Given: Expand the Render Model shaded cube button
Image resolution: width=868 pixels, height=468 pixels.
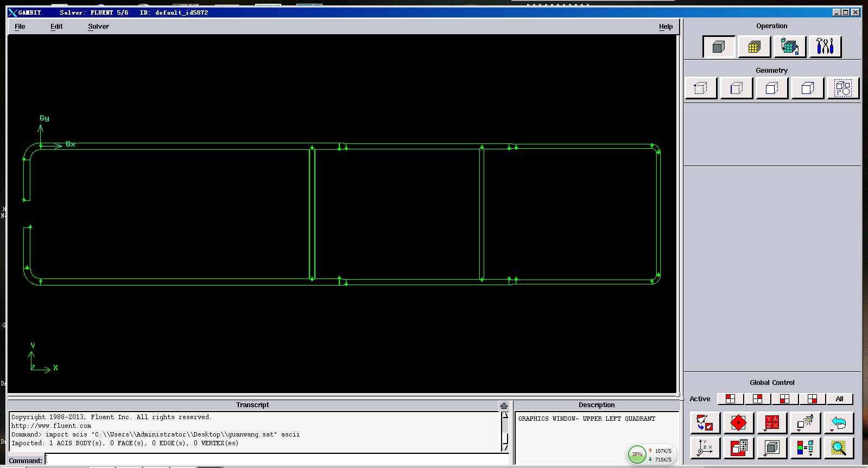Looking at the screenshot, I should (771, 448).
